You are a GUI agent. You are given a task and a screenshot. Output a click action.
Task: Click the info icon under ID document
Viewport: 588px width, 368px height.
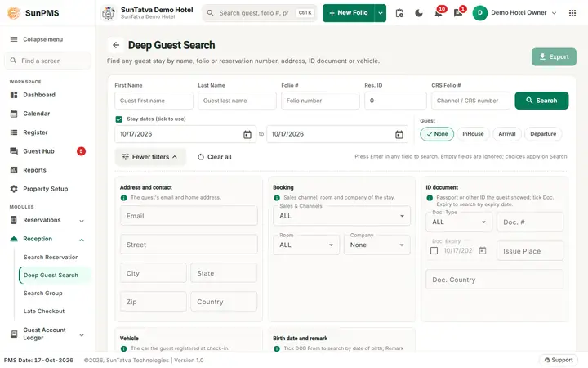430,198
